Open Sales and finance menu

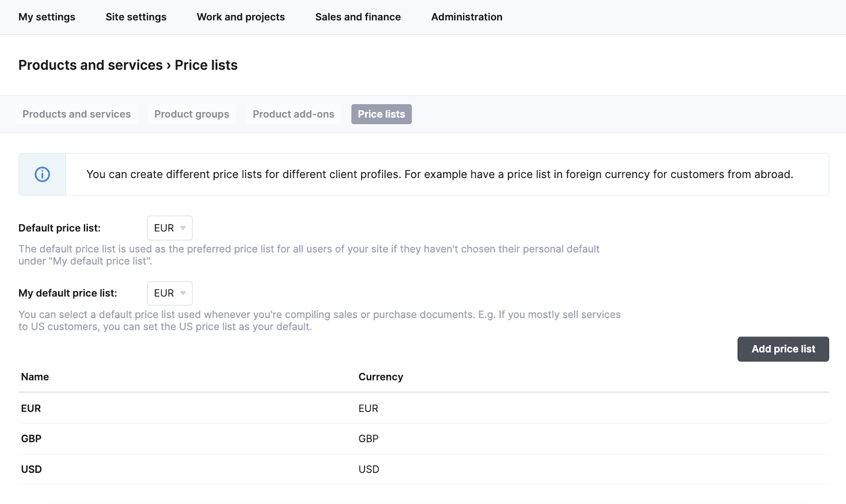tap(358, 17)
